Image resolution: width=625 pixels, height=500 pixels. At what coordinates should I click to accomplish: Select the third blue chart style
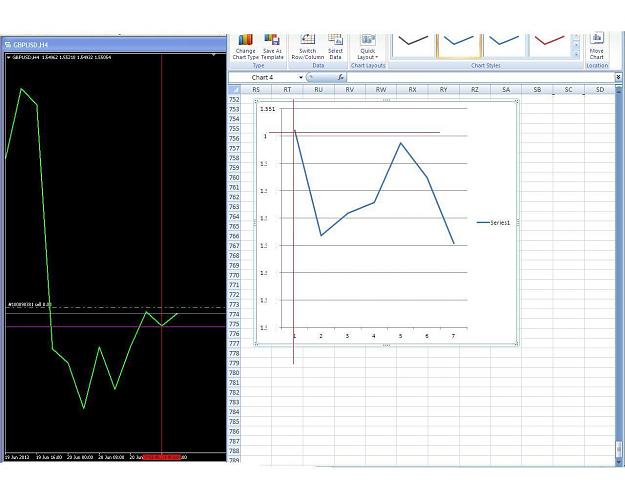click(504, 45)
